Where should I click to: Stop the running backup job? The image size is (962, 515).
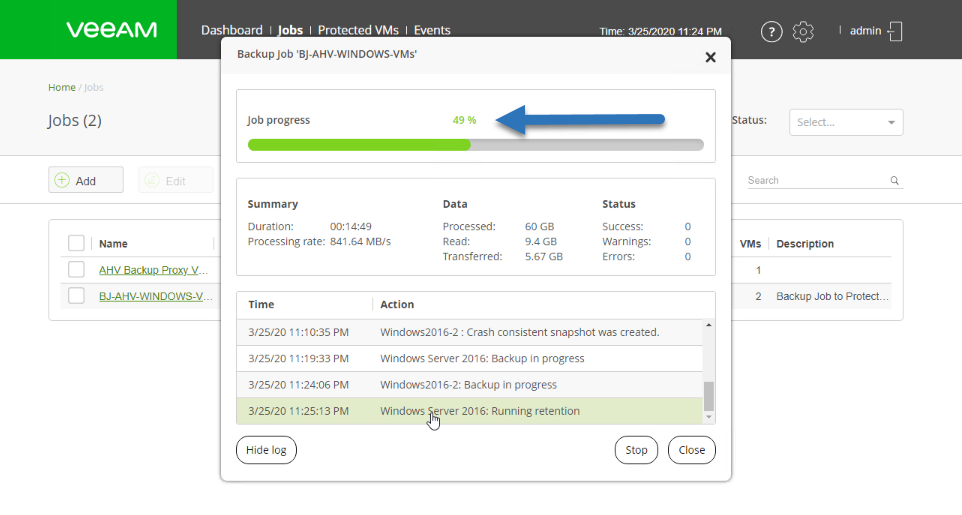click(636, 450)
